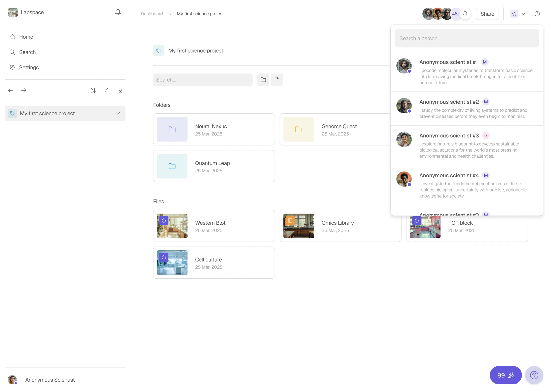Click Quantum Leap teal folder icon
This screenshot has height=392, width=551.
point(172,166)
